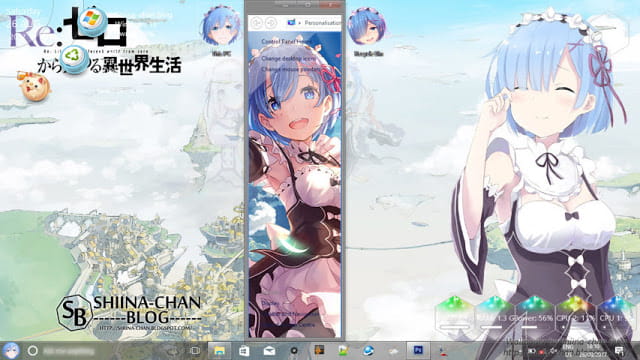This screenshot has width=640, height=360.
Task: Open the Start menu avatar button
Action: [11, 351]
